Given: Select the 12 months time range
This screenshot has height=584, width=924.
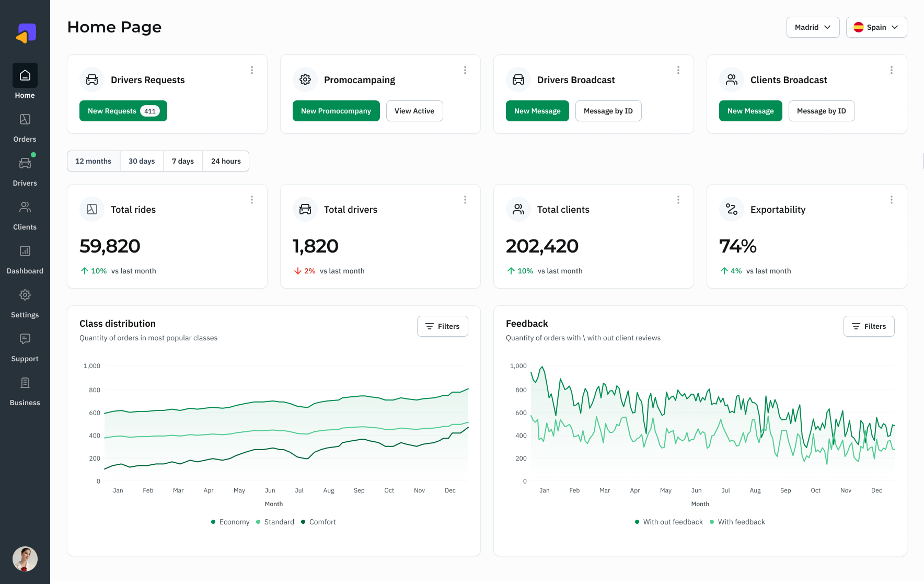Looking at the screenshot, I should tap(94, 161).
